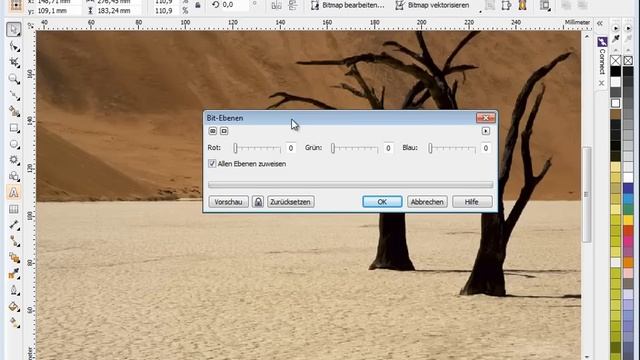Open right palette flyout arrow
The height and width of the screenshot is (360, 640).
point(628,29)
